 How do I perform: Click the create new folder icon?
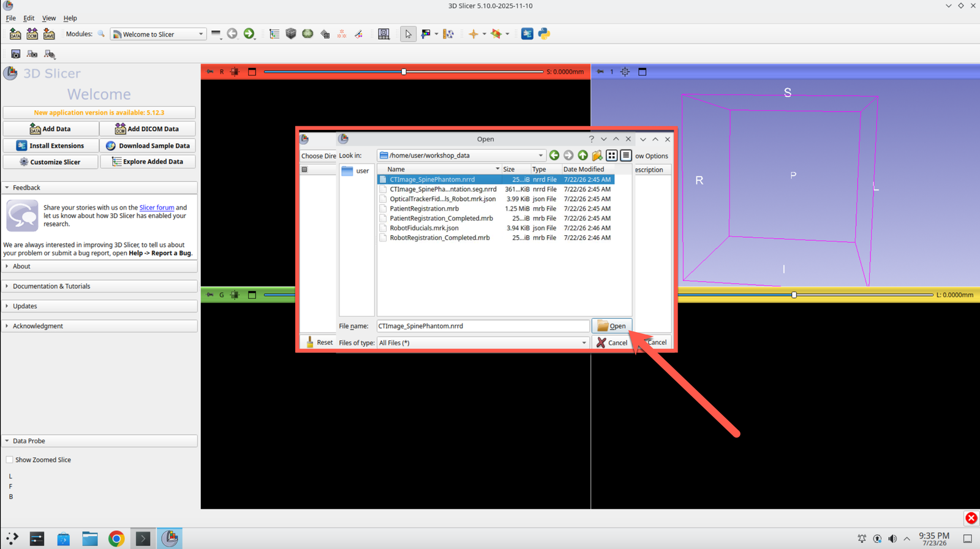(x=597, y=156)
